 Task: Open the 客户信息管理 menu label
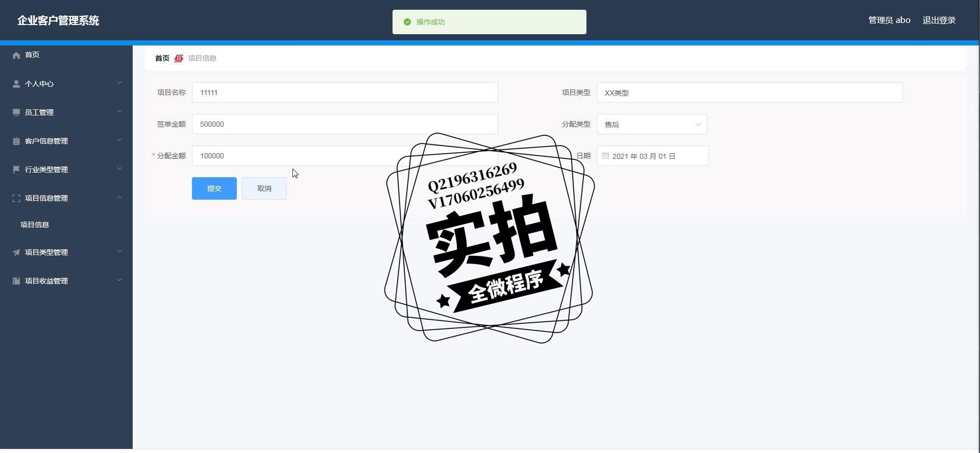46,141
